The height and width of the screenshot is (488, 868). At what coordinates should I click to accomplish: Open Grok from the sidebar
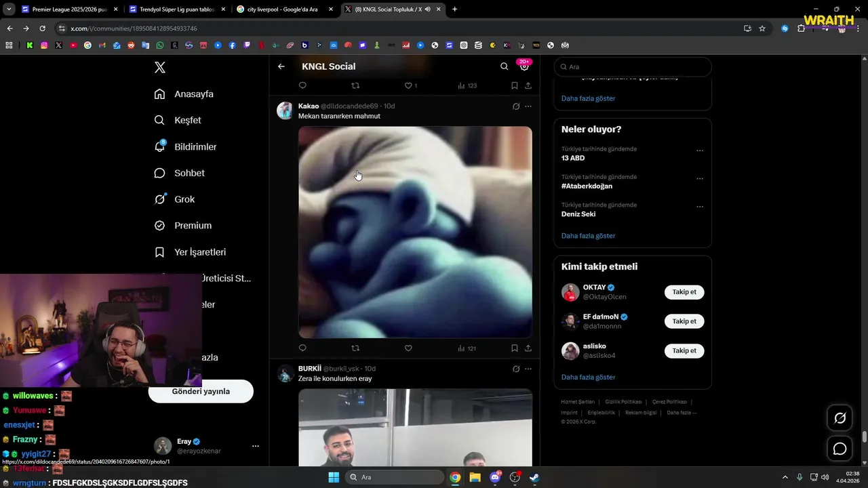pos(174,199)
